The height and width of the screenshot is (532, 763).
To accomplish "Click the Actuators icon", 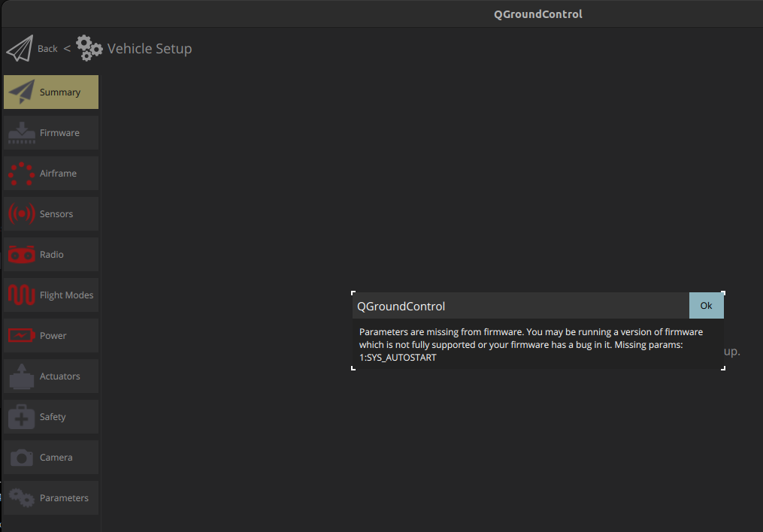I will [21, 376].
